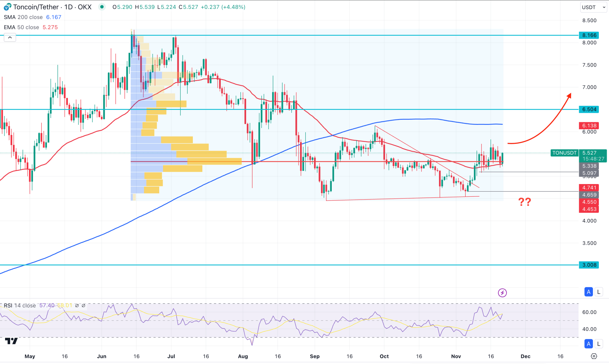
Task: Toggle auto scale A on main chart
Action: coord(588,292)
